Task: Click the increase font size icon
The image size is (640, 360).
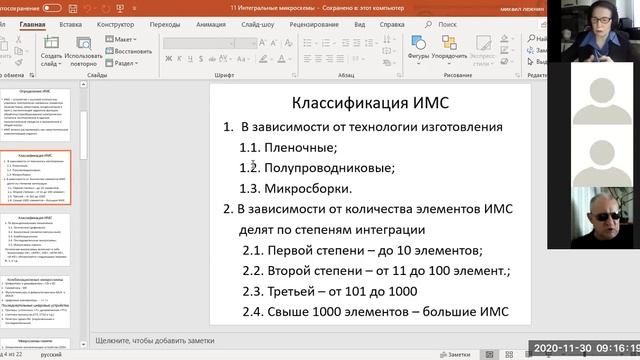Action: click(262, 43)
